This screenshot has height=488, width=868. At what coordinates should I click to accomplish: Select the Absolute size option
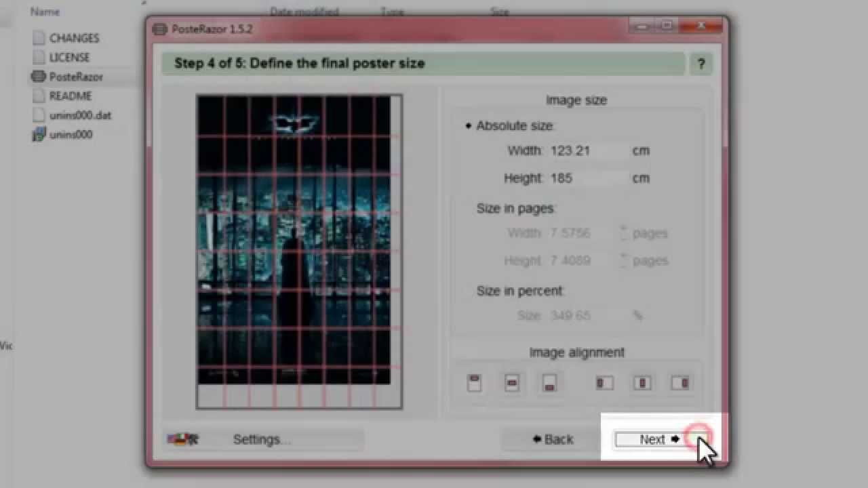[x=510, y=126]
